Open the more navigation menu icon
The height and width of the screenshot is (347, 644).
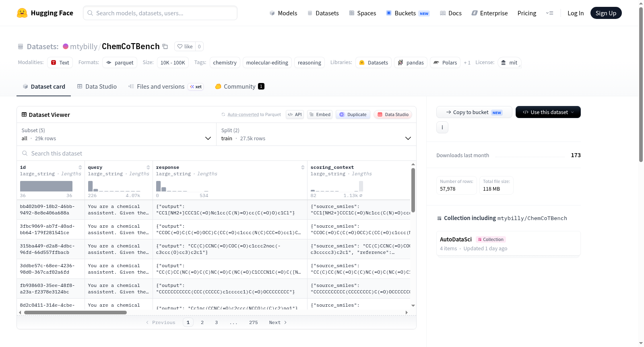click(549, 13)
